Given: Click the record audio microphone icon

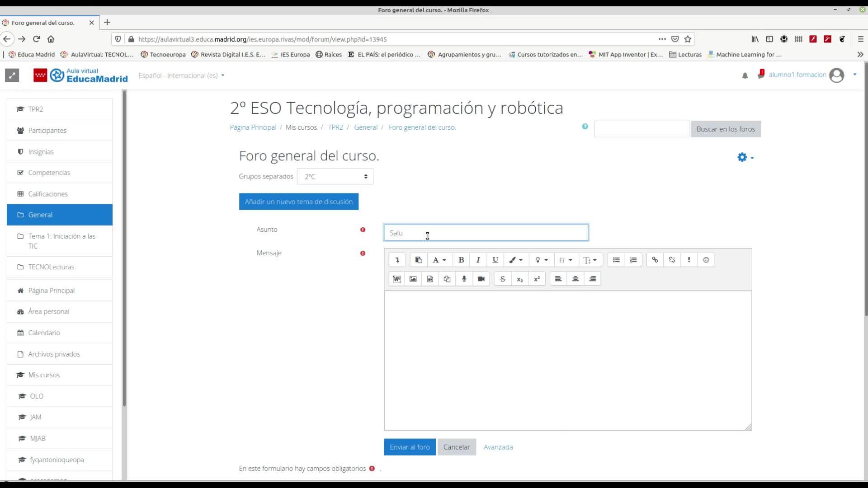Looking at the screenshot, I should pos(464,279).
